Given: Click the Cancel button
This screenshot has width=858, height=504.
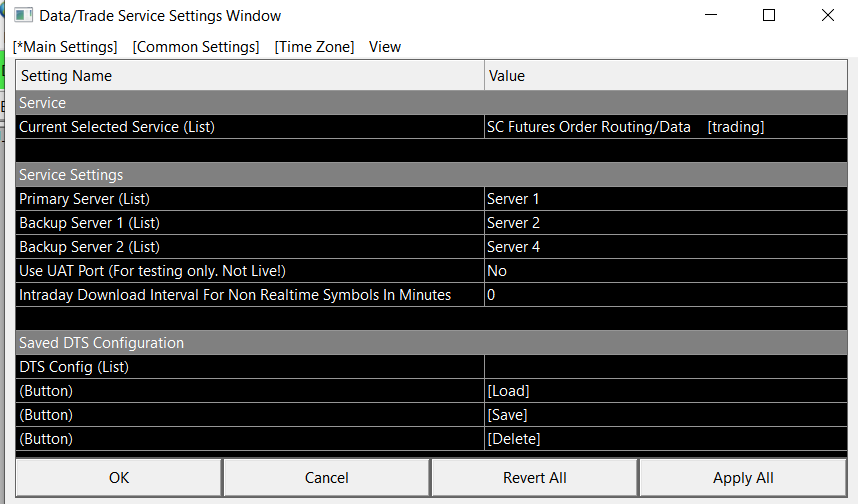Looking at the screenshot, I should coord(326,478).
